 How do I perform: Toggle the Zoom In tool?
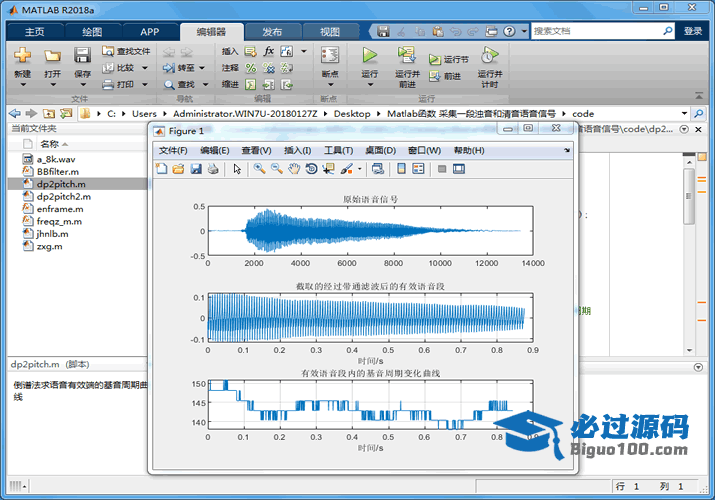point(259,169)
